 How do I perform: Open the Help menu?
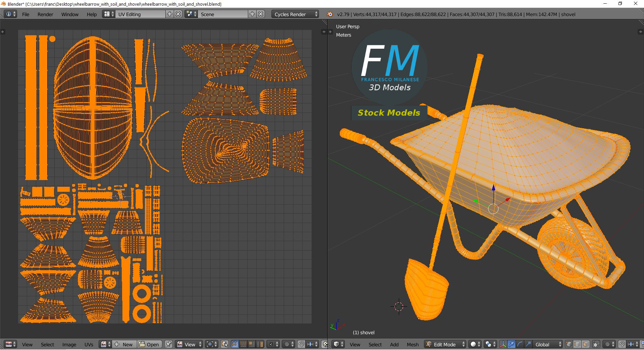coord(92,14)
